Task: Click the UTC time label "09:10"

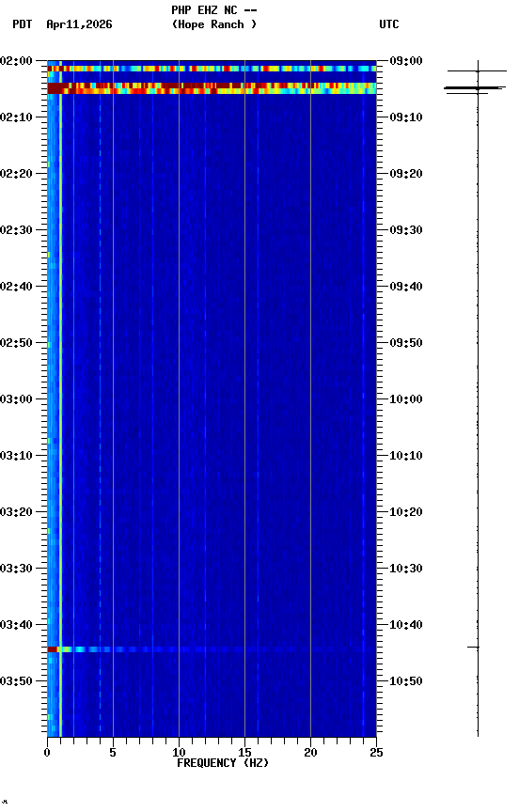Action: click(x=406, y=117)
